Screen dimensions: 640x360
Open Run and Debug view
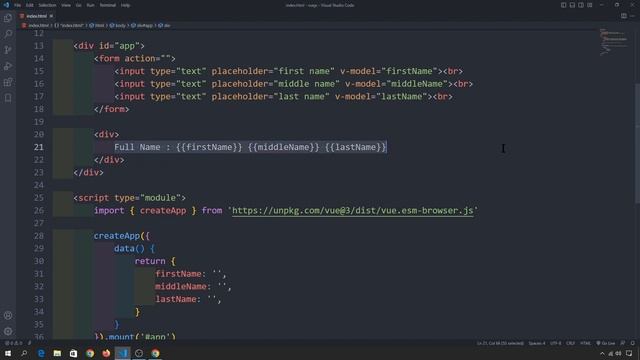click(x=8, y=66)
